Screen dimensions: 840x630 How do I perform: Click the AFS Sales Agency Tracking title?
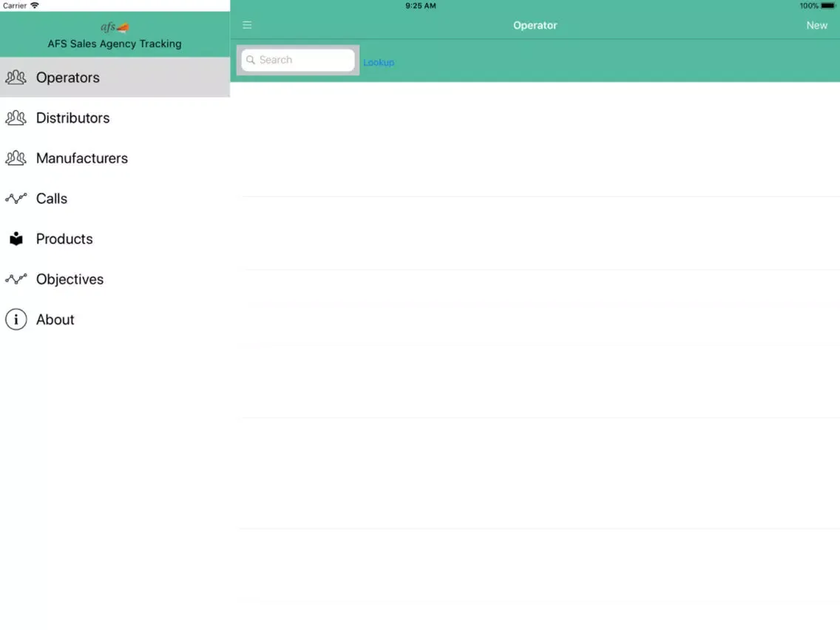(115, 44)
